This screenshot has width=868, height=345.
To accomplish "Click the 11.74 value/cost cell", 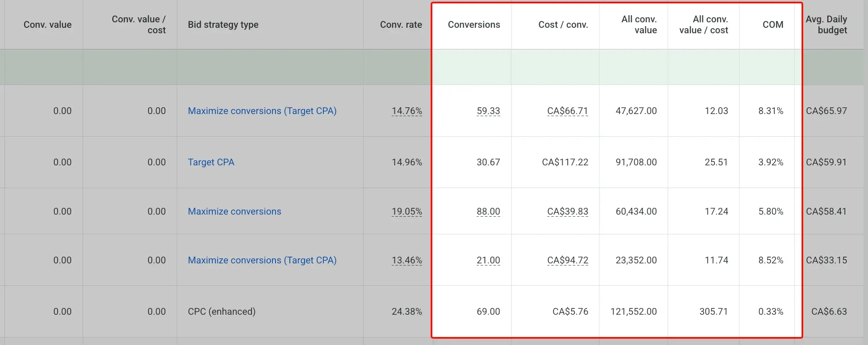I will click(x=717, y=260).
